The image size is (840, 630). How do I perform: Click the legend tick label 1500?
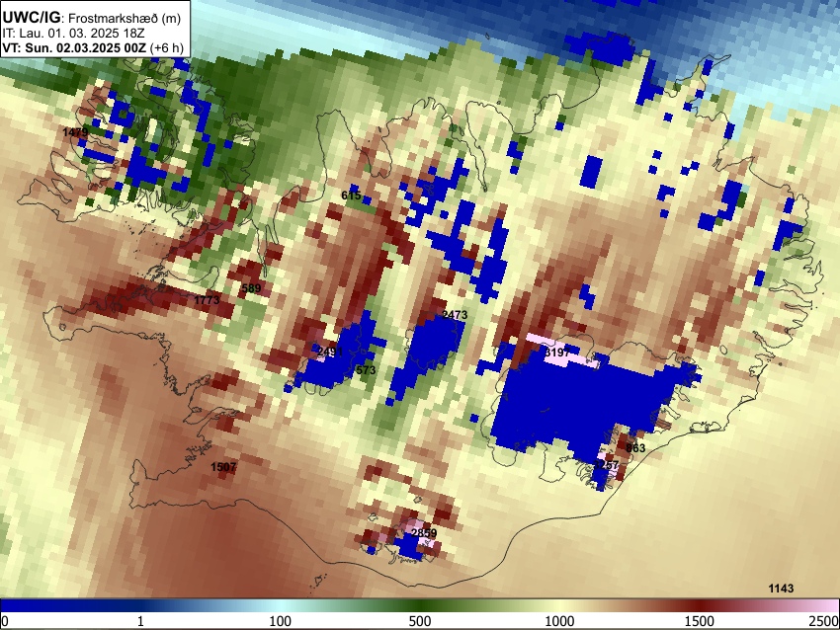(x=700, y=621)
